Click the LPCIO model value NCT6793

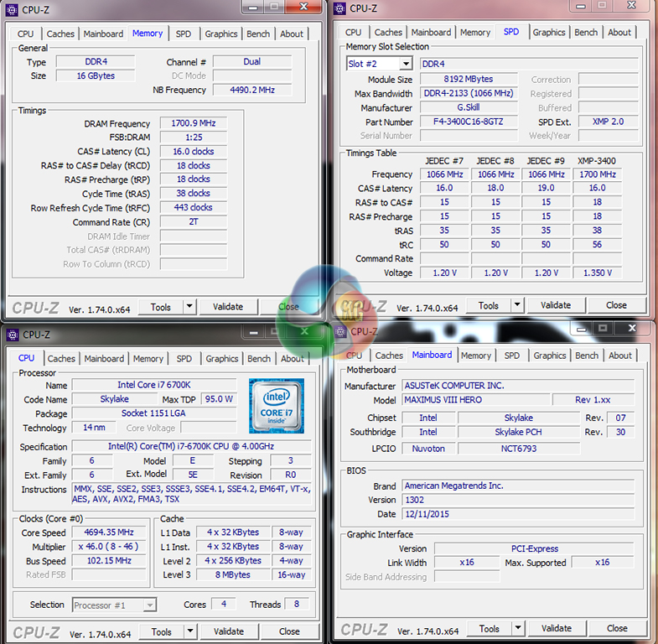pos(519,449)
